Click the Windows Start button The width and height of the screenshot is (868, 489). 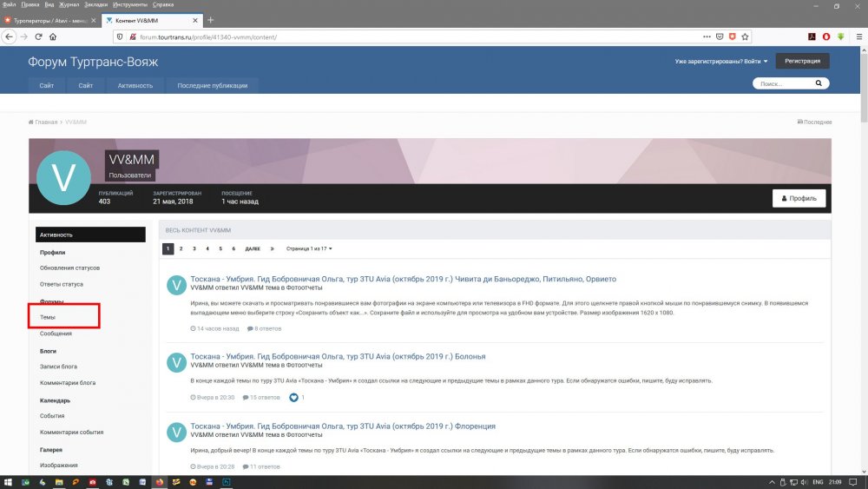coord(8,481)
